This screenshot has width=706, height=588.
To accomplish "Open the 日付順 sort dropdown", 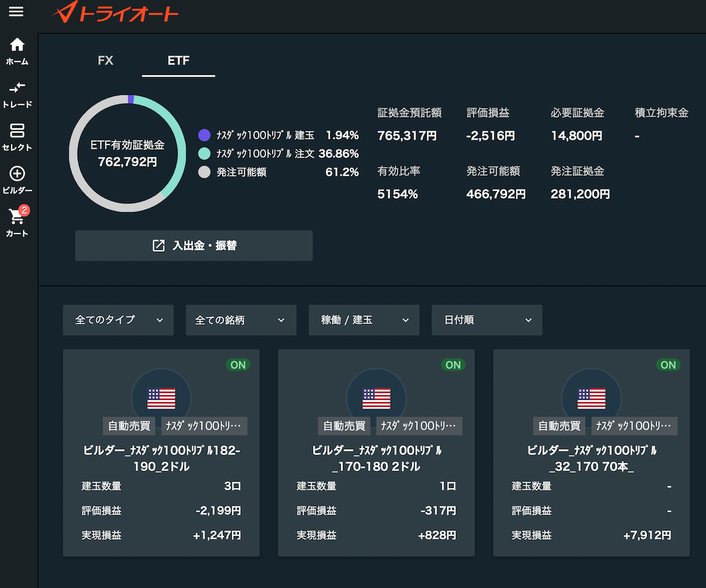I will coord(487,320).
